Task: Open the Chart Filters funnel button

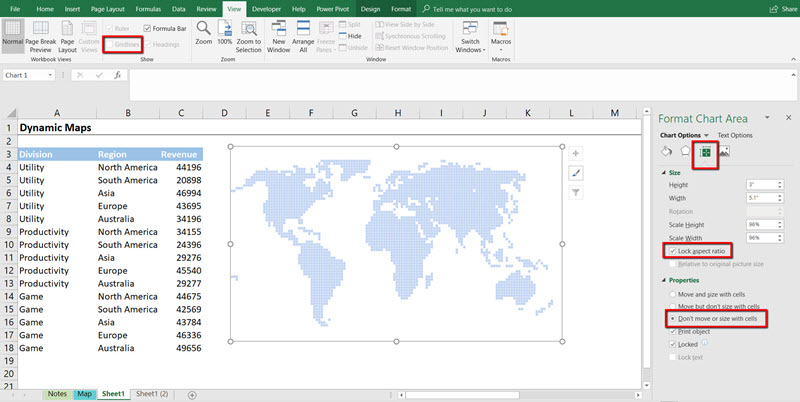Action: tap(575, 192)
